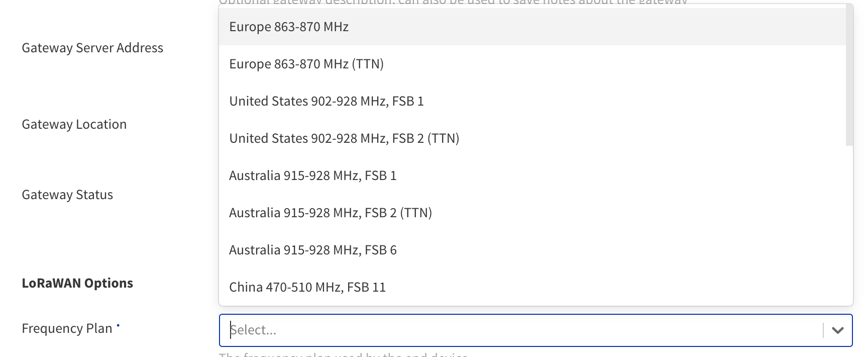Collapse the frequency plan list via chevron
868x357 pixels.
pos(837,330)
